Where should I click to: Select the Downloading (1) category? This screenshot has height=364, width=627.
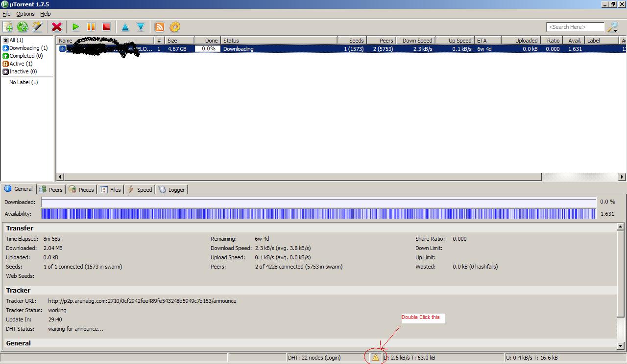[28, 48]
